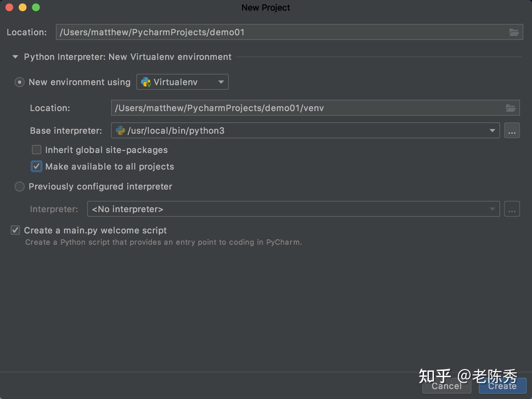Click the Python icon beside /usr/local/bin/python3
The height and width of the screenshot is (399, 532).
(121, 130)
